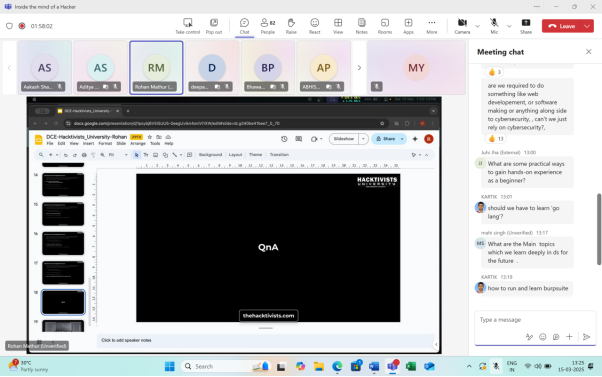Expand mic device options arrow
Viewport: 602px width, 377px height.
coord(509,26)
